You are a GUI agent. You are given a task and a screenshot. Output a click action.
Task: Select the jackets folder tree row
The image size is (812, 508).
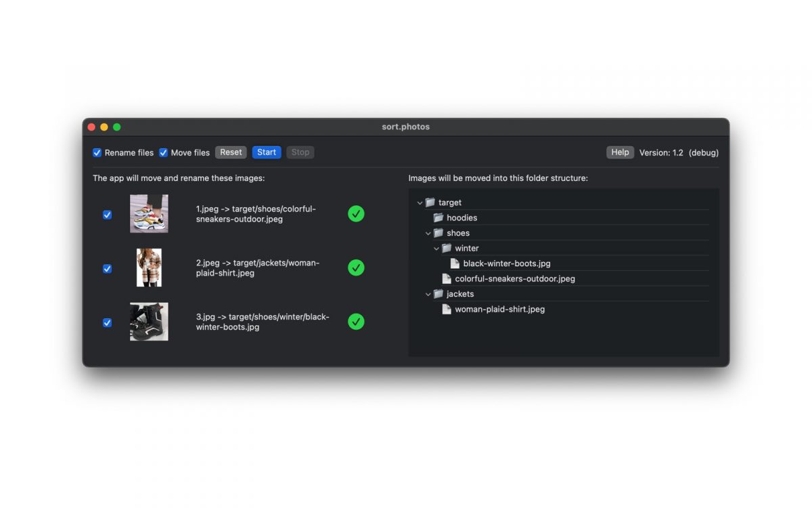point(460,294)
